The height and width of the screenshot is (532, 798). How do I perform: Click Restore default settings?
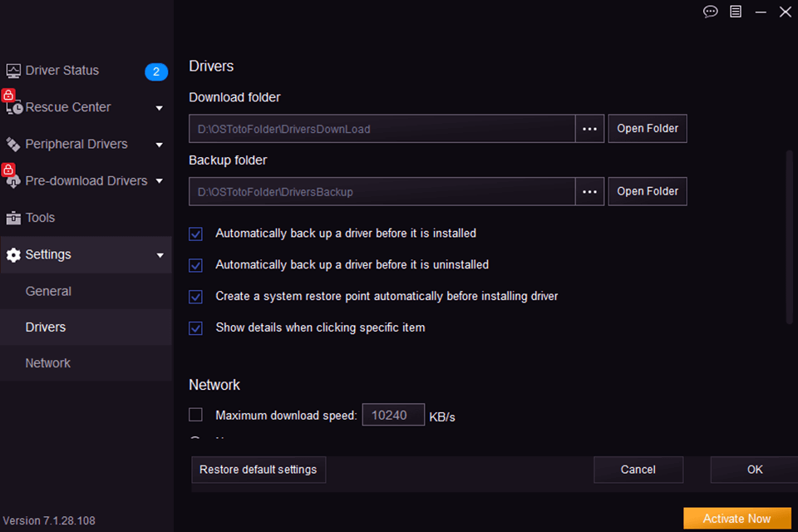pyautogui.click(x=258, y=469)
